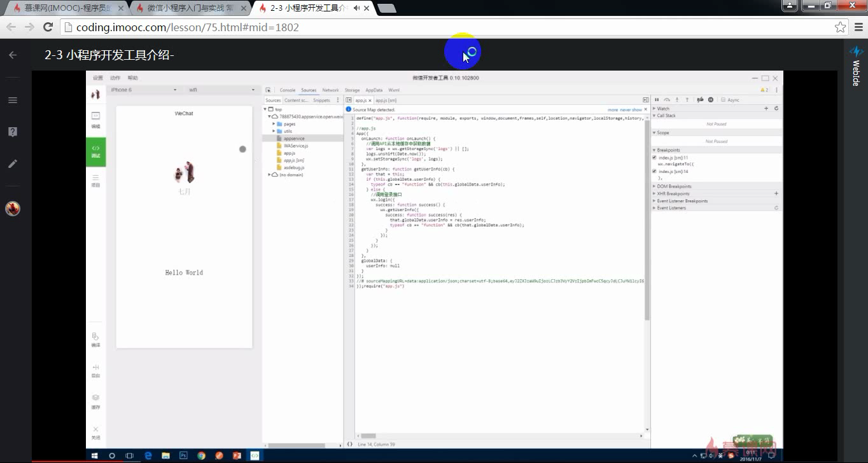Click the 后台 (background) sidebar icon
This screenshot has width=868, height=463.
click(x=95, y=371)
